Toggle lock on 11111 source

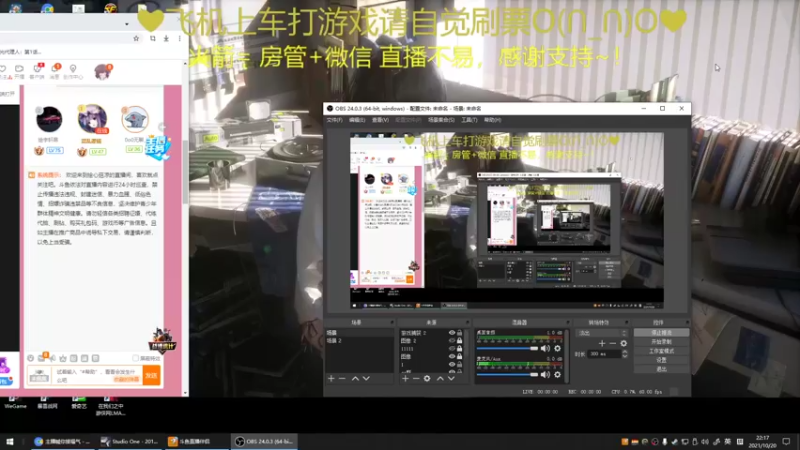pos(460,348)
